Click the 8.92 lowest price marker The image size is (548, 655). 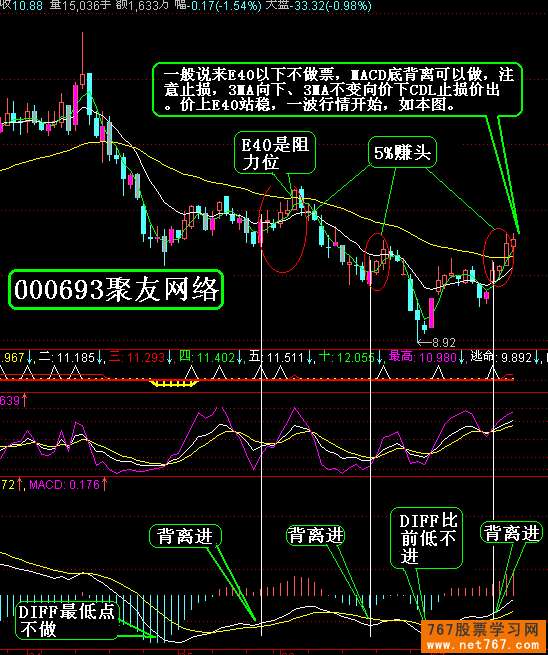click(x=444, y=343)
